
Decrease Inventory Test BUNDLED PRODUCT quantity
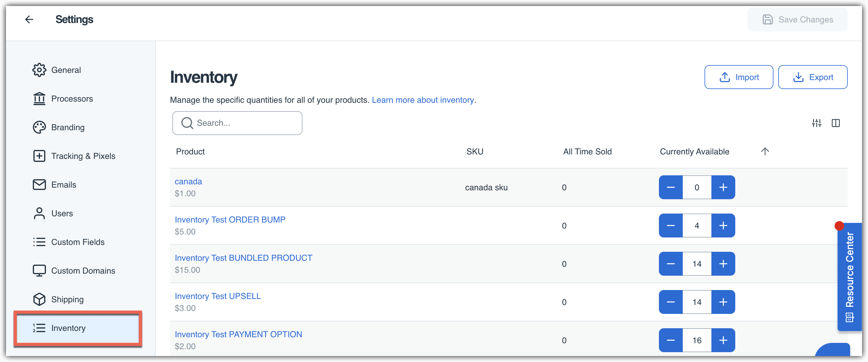(671, 264)
